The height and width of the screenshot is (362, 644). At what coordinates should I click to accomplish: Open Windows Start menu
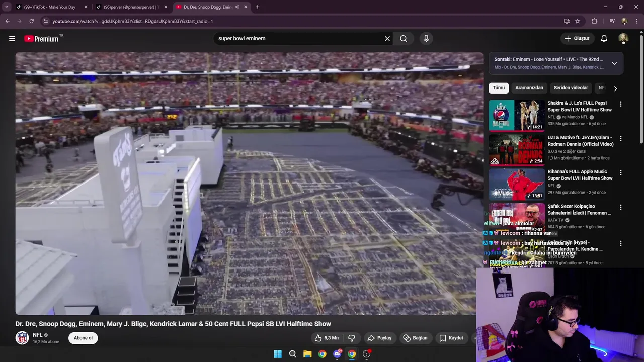(x=278, y=354)
